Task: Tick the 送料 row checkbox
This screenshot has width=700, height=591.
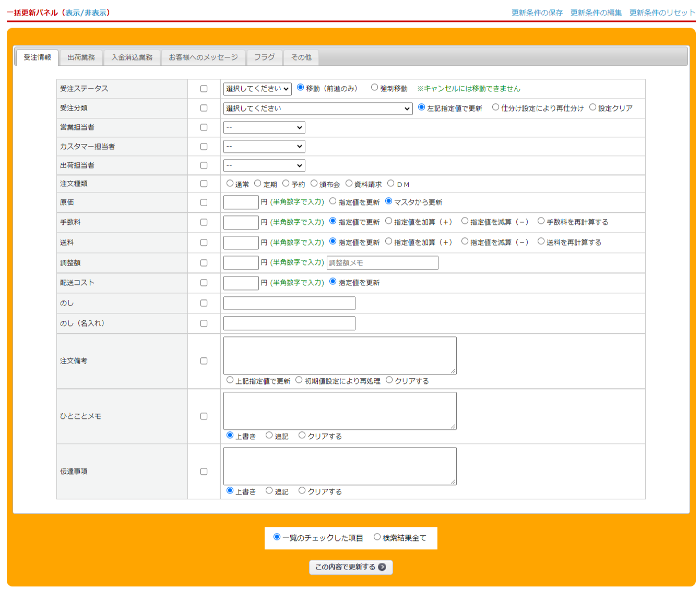Action: coord(204,243)
